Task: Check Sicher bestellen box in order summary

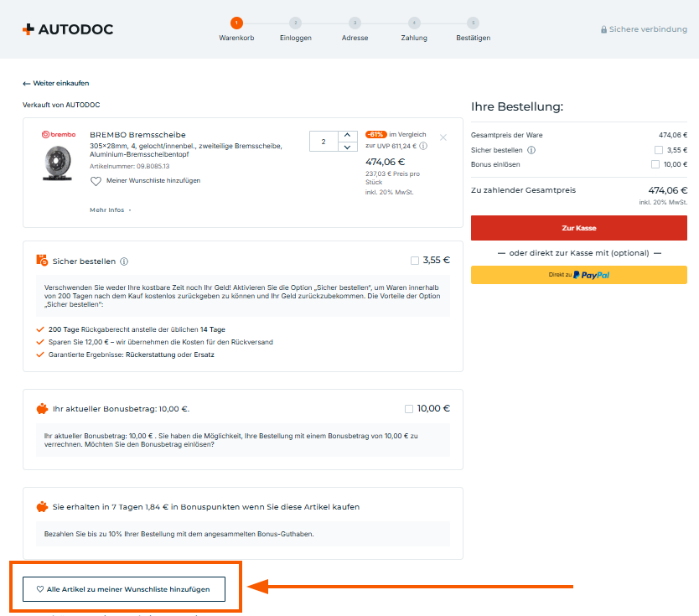Action: (659, 150)
